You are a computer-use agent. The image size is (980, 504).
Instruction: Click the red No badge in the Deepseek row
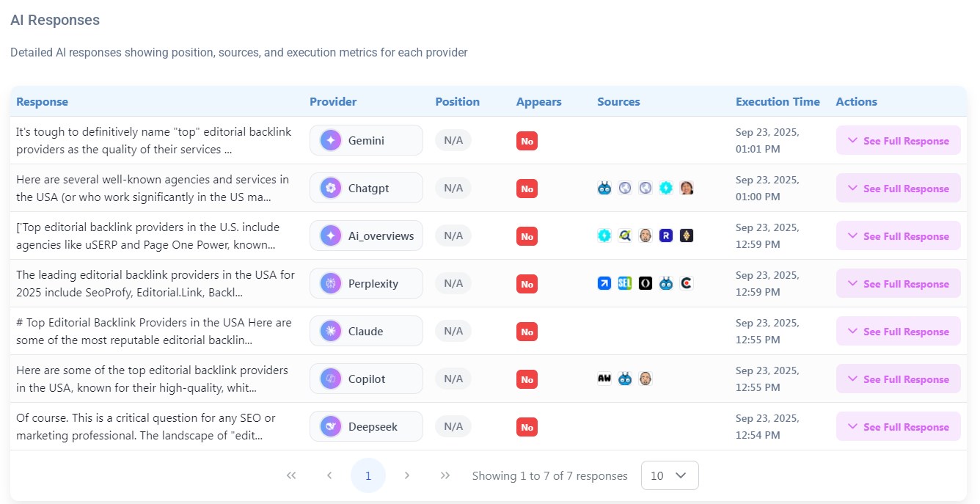pyautogui.click(x=527, y=427)
